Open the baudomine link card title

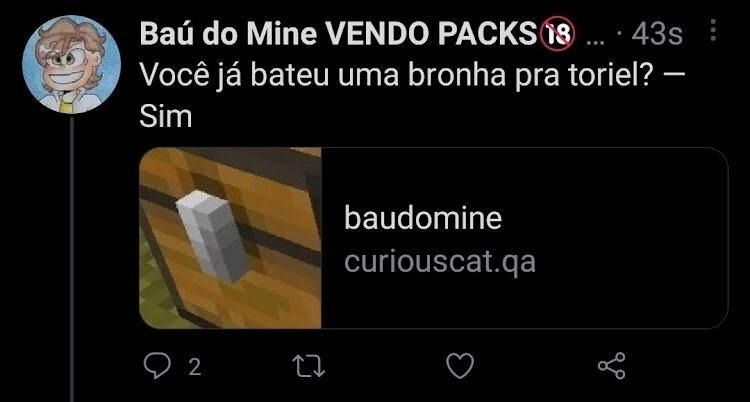(423, 219)
